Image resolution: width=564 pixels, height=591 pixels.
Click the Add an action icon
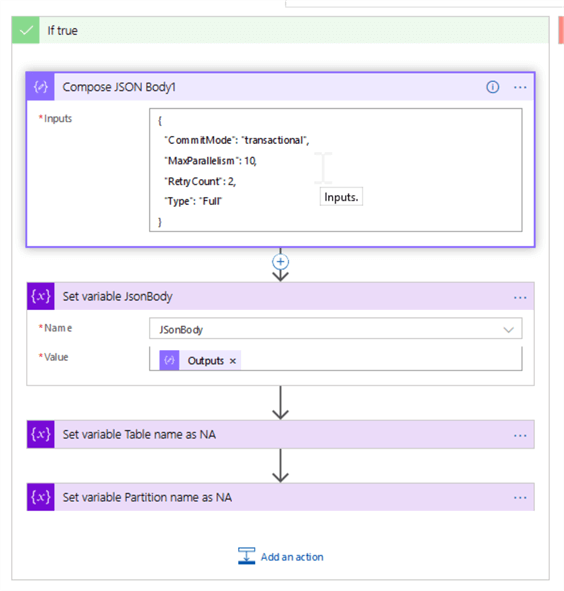coord(247,556)
